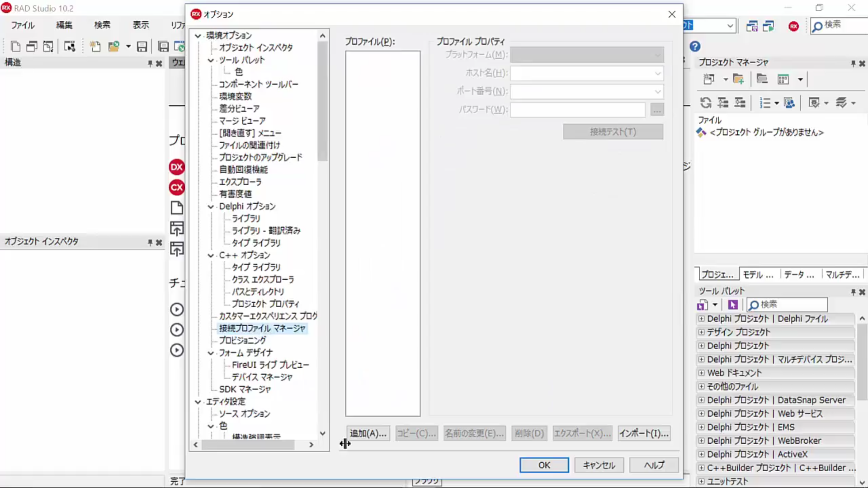
Task: Pin the ツール パレット panel
Action: tap(853, 292)
